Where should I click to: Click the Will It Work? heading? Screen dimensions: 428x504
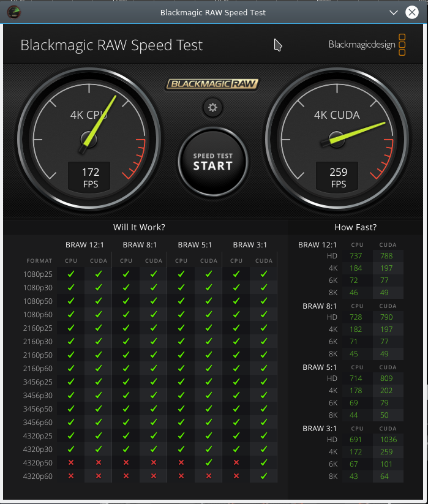pyautogui.click(x=139, y=227)
